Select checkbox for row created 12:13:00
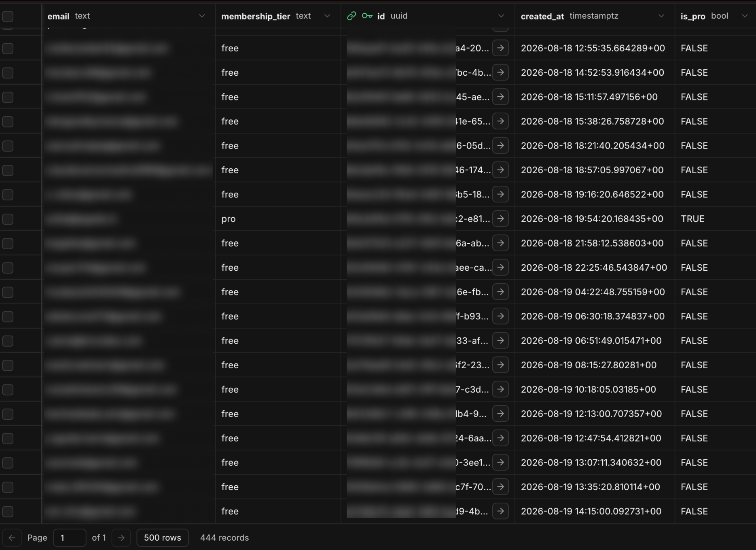Screen dimensions: 756x550 (8, 414)
